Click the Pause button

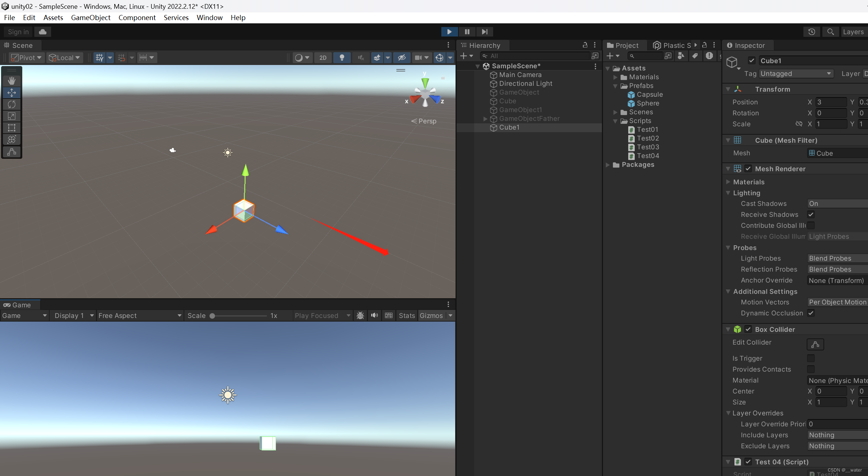click(x=467, y=32)
